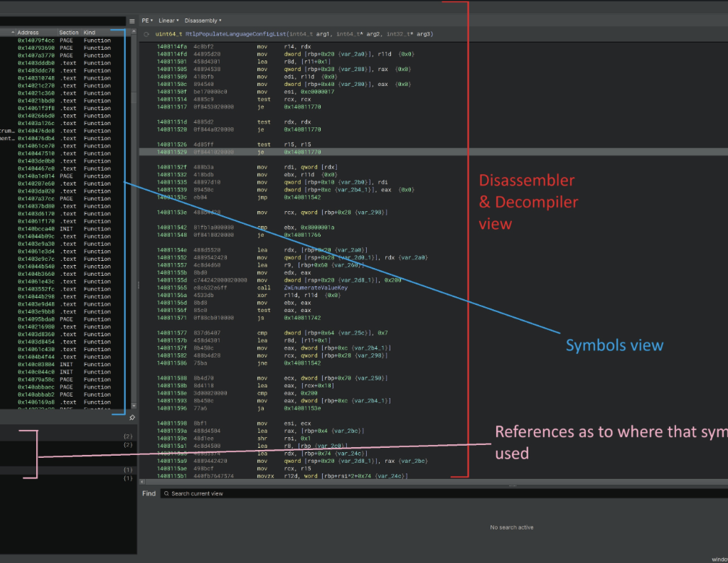This screenshot has width=728, height=563.
Task: Open the PE view type dropdown
Action: 147,21
